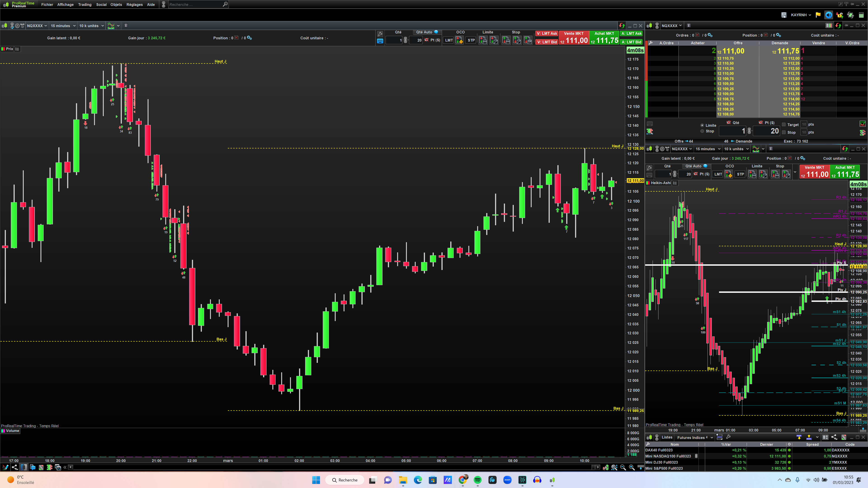Enable the Stop points checkbox
This screenshot has width=868, height=488.
pyautogui.click(x=784, y=132)
